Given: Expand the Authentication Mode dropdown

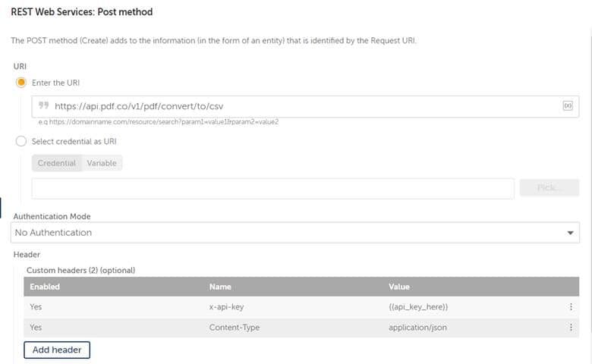Looking at the screenshot, I should 296,233.
